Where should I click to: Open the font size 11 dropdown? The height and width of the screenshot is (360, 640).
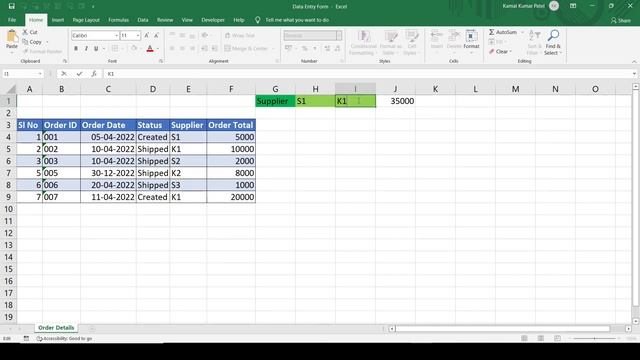[x=138, y=36]
